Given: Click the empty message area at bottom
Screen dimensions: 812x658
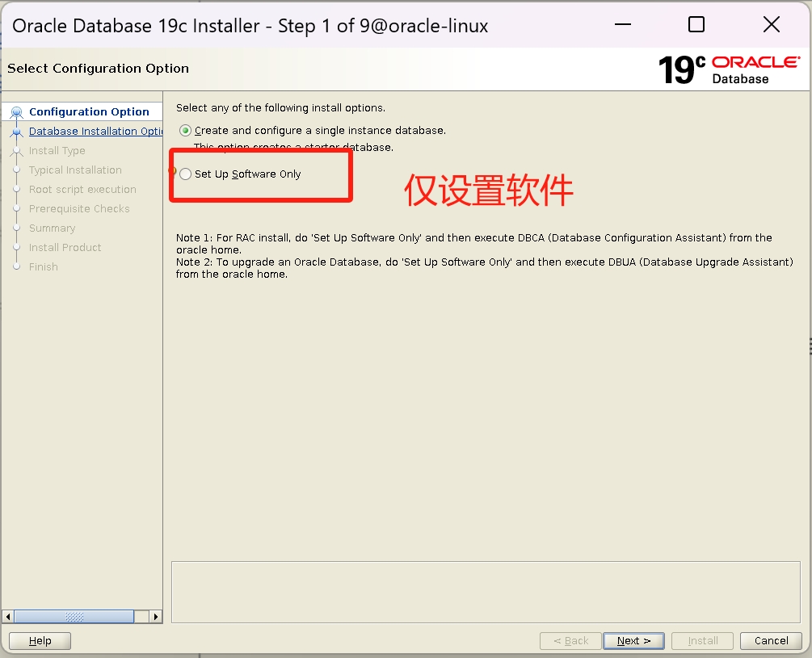Looking at the screenshot, I should pyautogui.click(x=486, y=593).
